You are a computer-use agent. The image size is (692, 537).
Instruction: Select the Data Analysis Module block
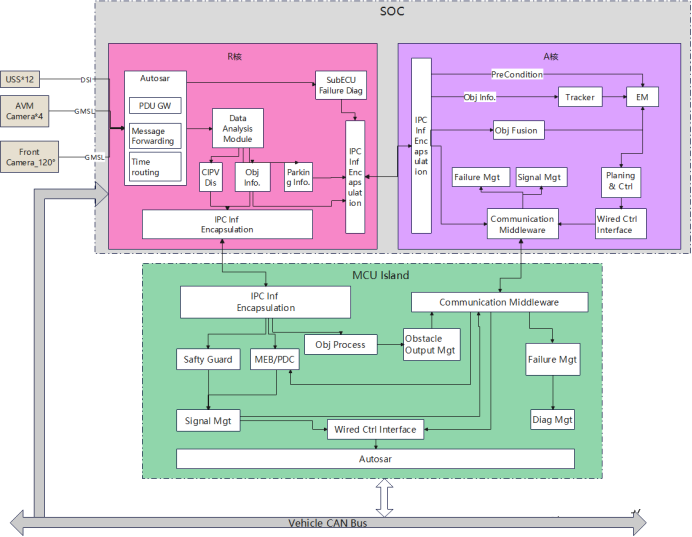(x=238, y=128)
